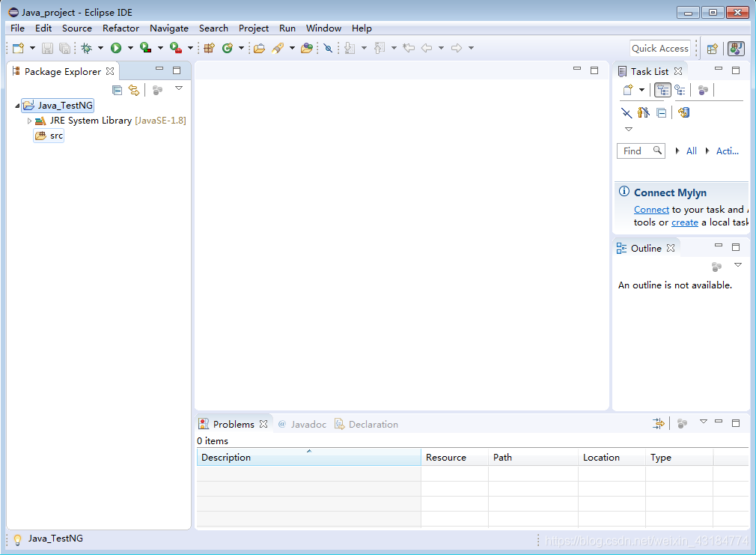Screen dimensions: 756x555
Task: Click the Quick Access field
Action: (x=660, y=48)
